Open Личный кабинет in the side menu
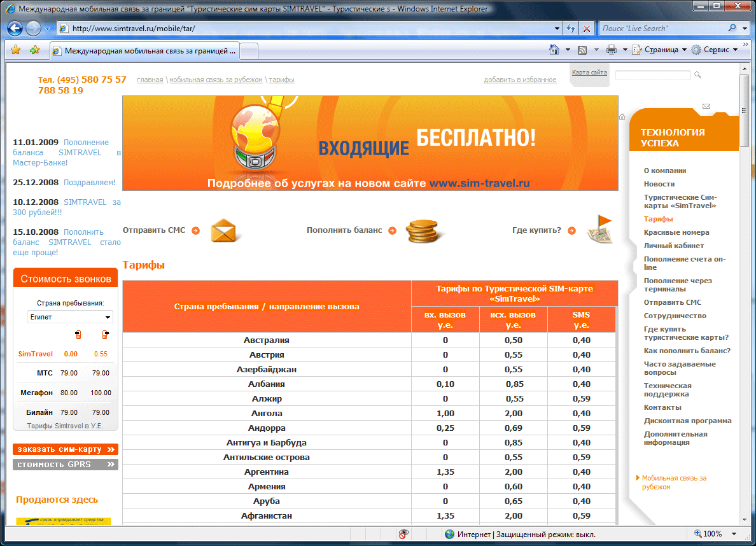 coord(673,246)
